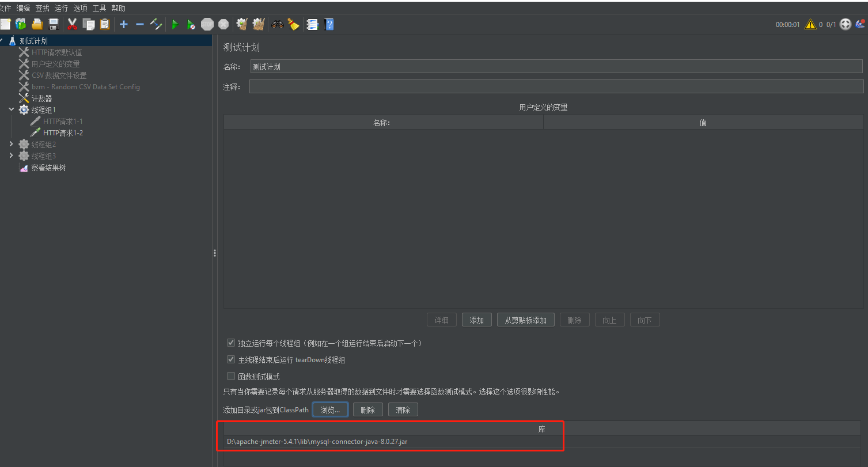Select 计数器 in the tree
Screen dimensions: 868x467
(41, 98)
